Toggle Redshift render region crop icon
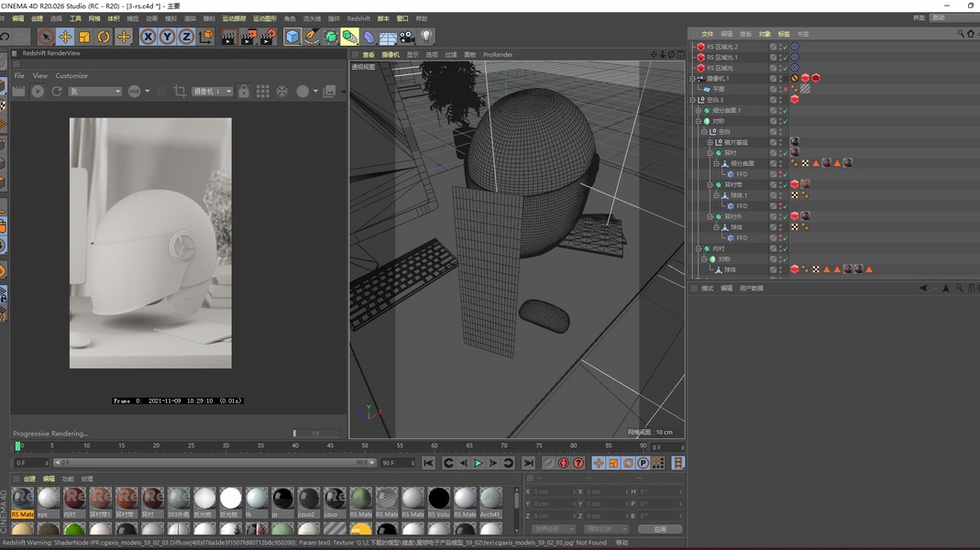This screenshot has height=550, width=980. pyautogui.click(x=180, y=92)
